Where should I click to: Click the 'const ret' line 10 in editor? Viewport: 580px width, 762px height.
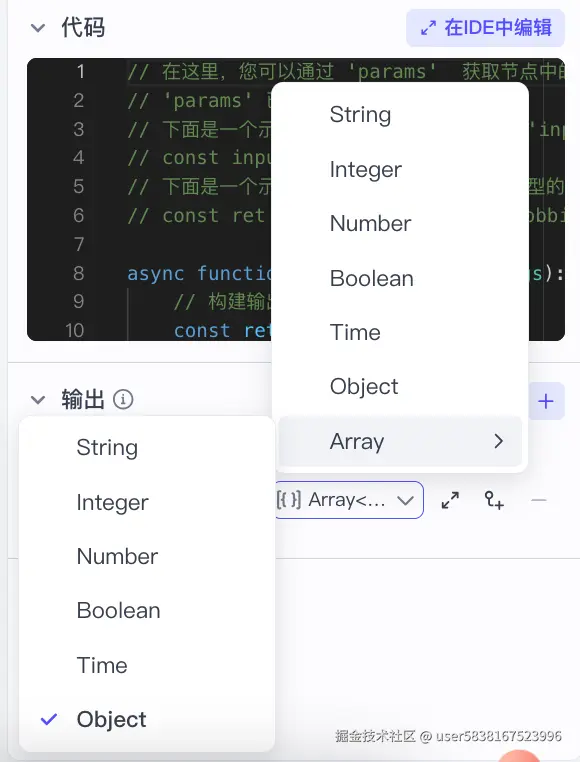click(222, 330)
